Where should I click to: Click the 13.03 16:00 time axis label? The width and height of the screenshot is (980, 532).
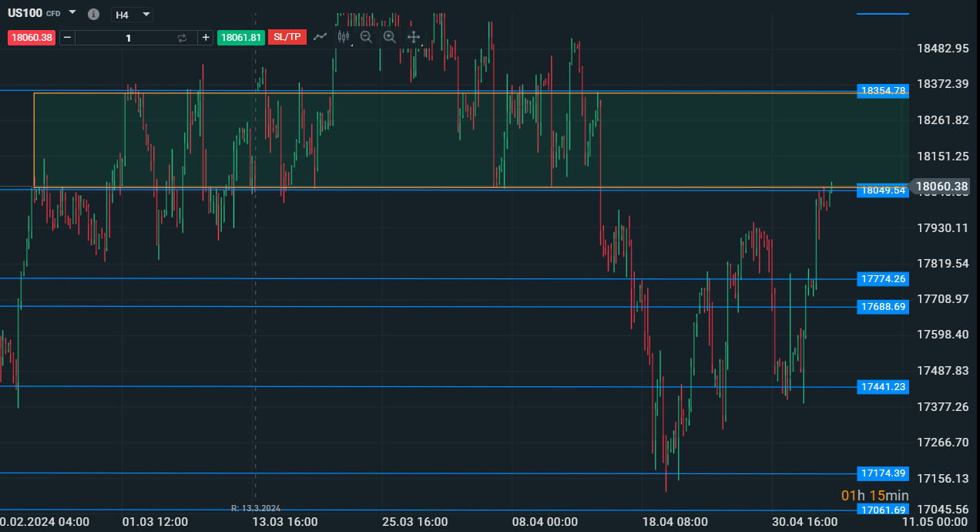285,522
